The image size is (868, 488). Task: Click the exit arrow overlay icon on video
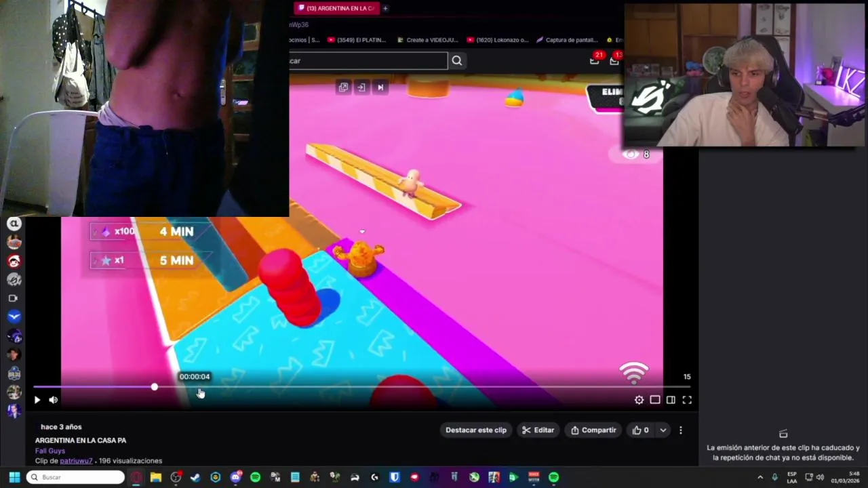pos(361,87)
